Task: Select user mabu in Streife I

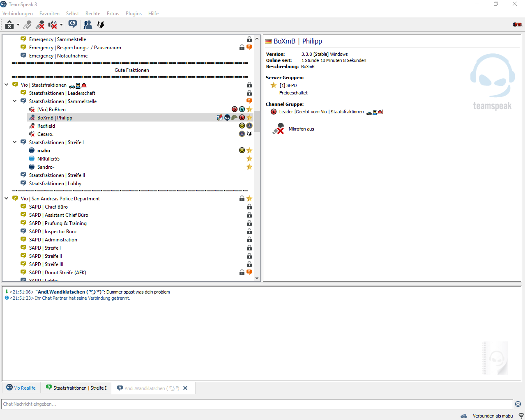Action: (x=44, y=151)
